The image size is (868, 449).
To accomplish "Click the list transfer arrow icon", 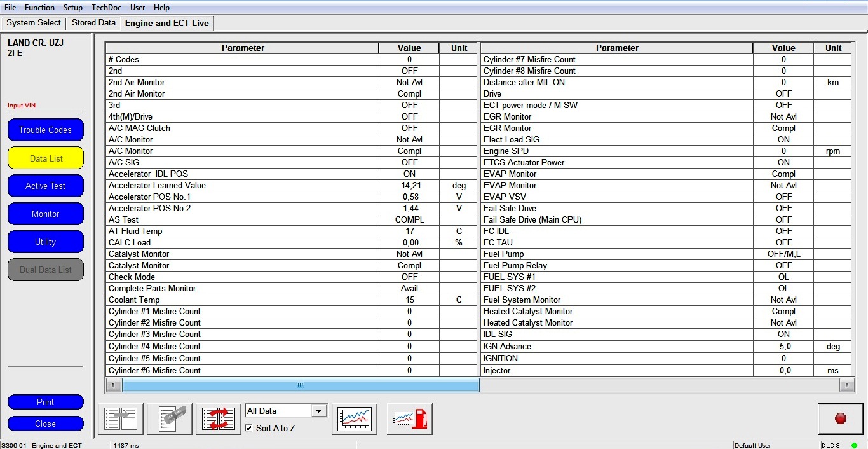I will click(x=121, y=419).
